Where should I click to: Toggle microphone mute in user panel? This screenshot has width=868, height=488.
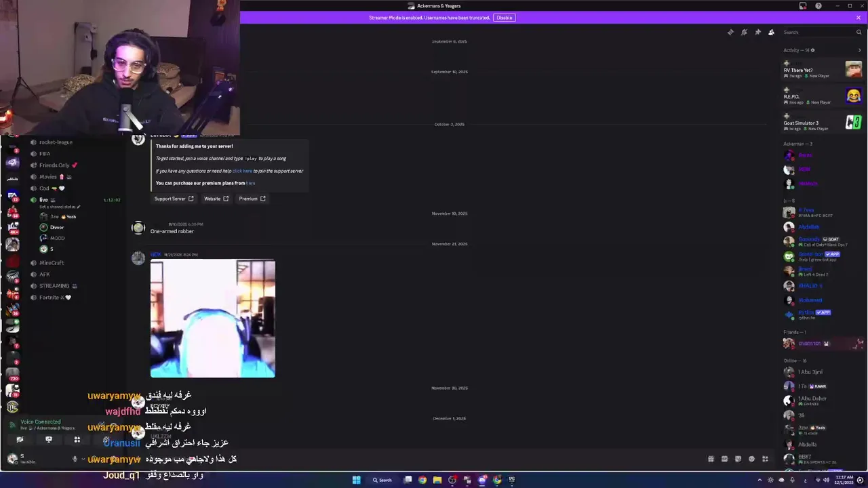coord(75,459)
